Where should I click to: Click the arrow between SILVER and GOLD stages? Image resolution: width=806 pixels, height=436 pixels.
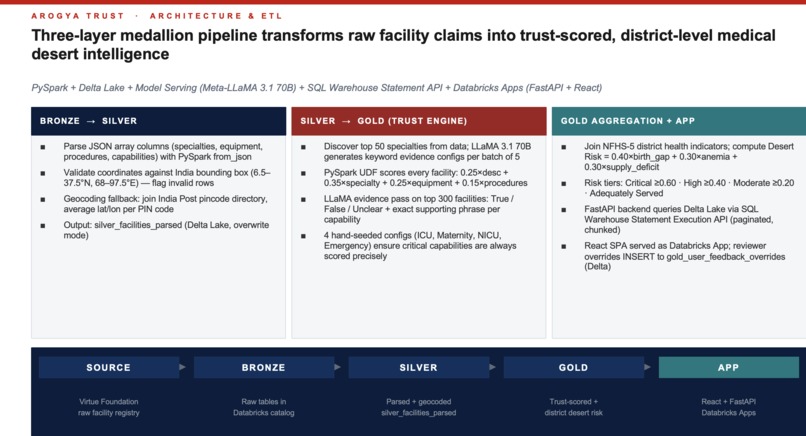(492, 367)
